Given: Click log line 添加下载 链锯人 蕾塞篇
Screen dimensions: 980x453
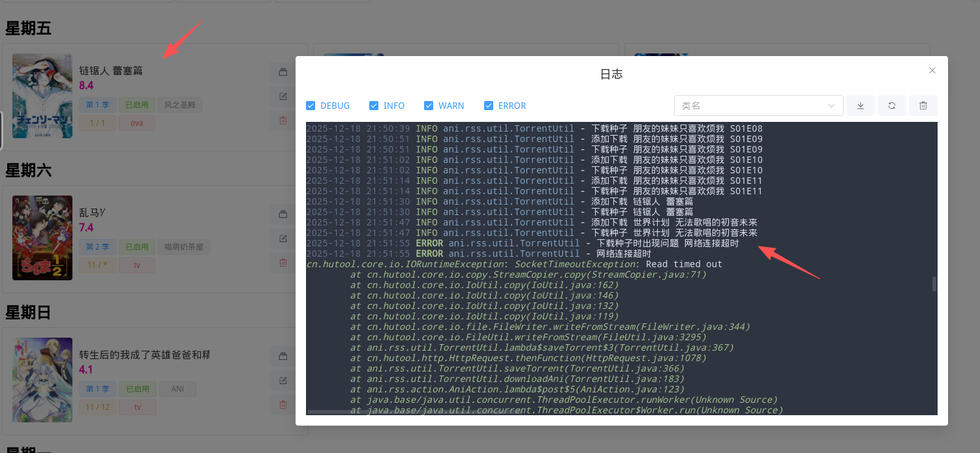Looking at the screenshot, I should pos(500,201).
